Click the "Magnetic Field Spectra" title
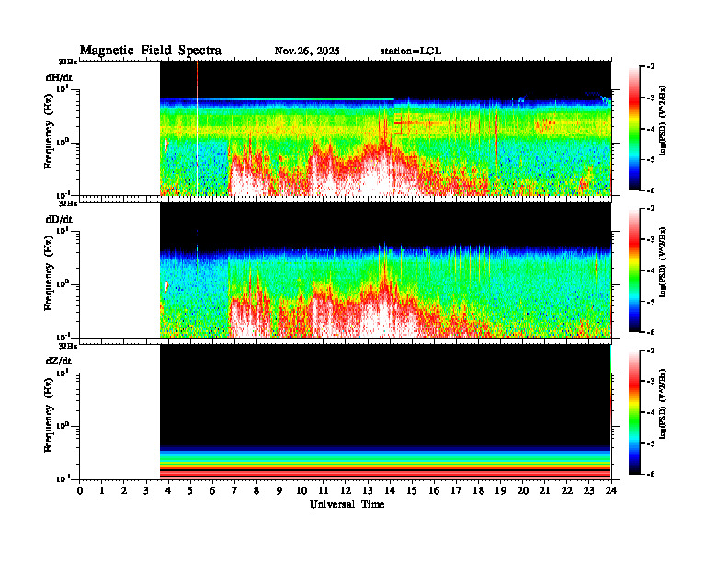728x563 pixels. (151, 51)
